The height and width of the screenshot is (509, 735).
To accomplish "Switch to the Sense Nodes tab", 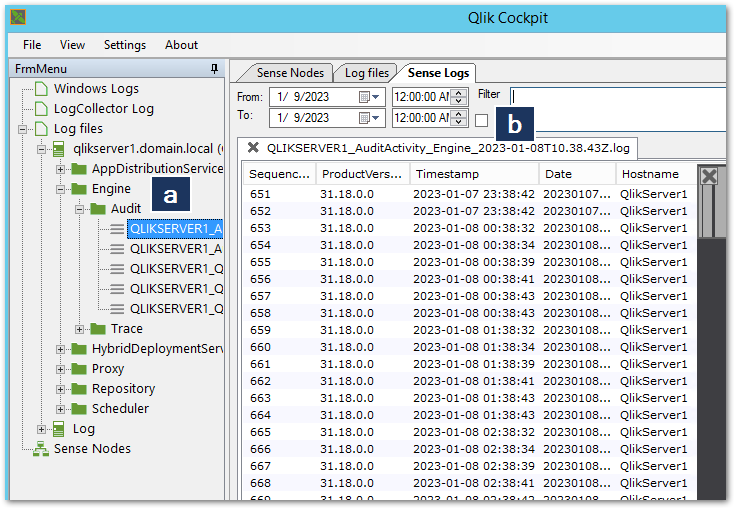I will [290, 73].
